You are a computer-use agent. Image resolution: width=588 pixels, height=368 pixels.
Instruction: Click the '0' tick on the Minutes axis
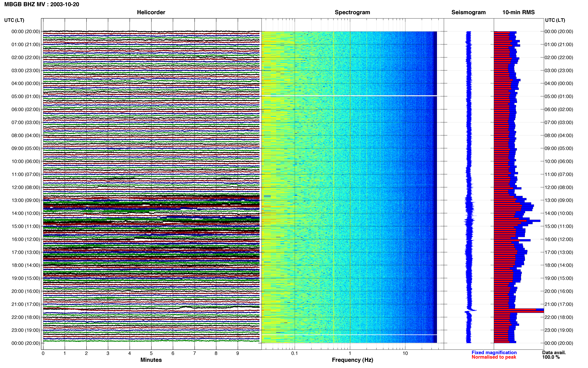(x=43, y=353)
